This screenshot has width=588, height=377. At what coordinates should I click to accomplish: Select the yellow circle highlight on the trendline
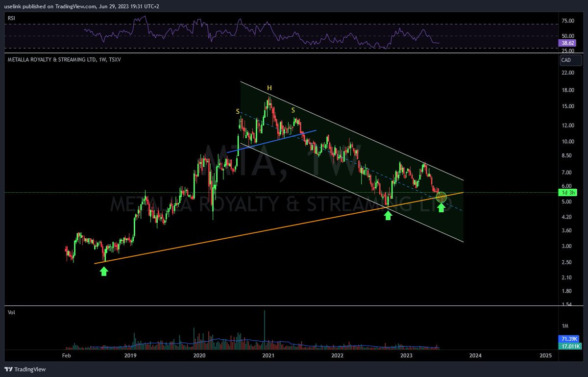[x=441, y=197]
